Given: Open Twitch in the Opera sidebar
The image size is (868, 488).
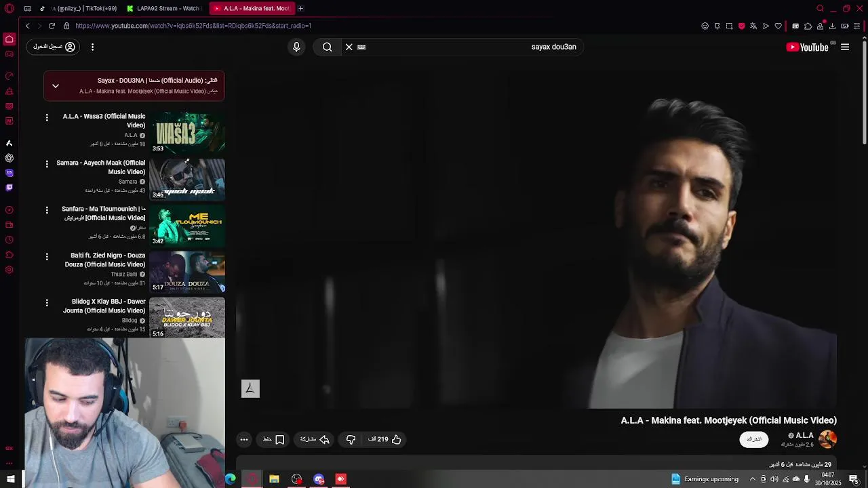Looking at the screenshot, I should click(x=9, y=187).
